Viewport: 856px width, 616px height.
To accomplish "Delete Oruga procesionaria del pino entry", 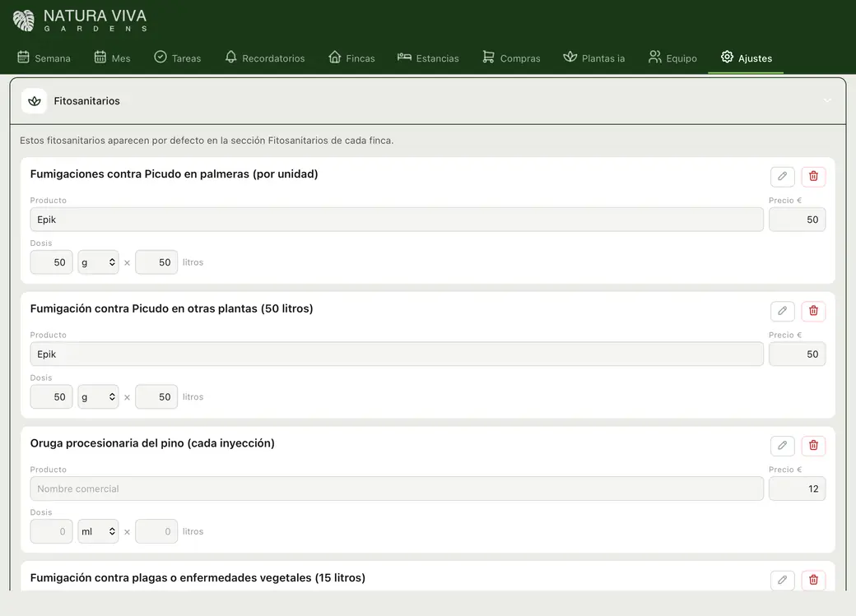I will (813, 446).
